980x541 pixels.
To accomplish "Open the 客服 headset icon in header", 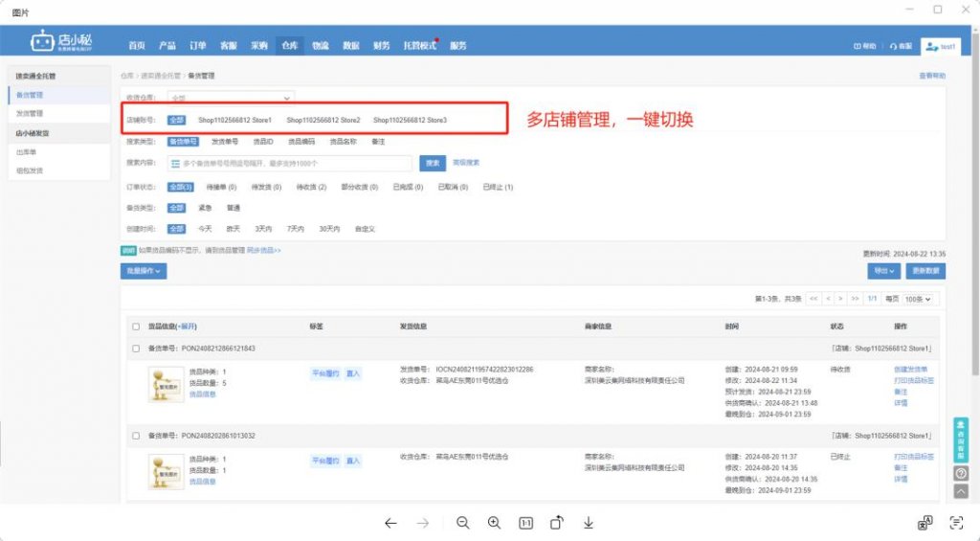I will (901, 46).
